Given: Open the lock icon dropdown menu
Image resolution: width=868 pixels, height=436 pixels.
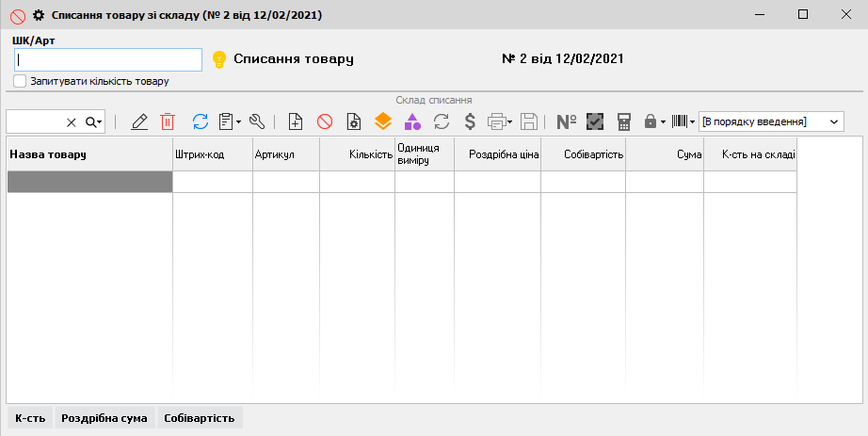Looking at the screenshot, I should pyautogui.click(x=663, y=121).
